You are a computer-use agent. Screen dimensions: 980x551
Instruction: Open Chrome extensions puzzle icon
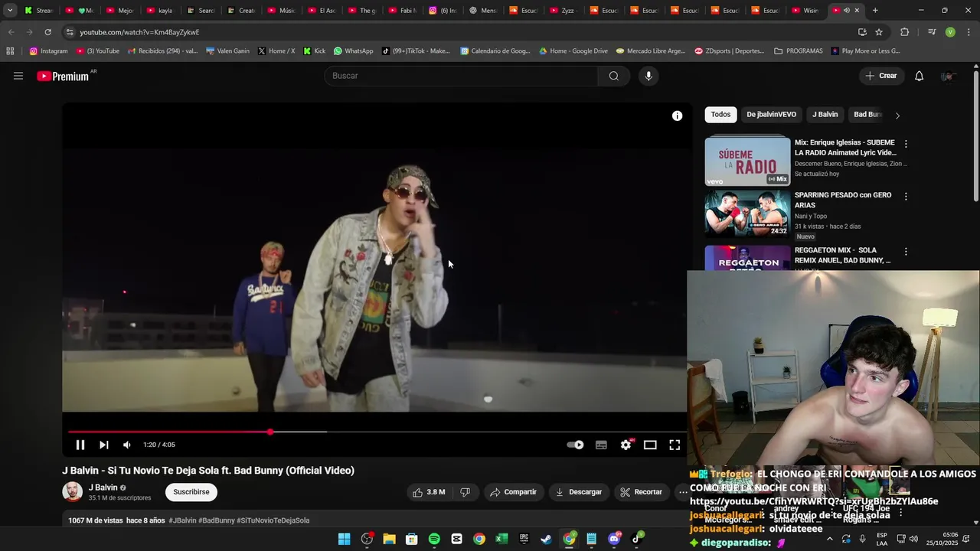pyautogui.click(x=904, y=32)
